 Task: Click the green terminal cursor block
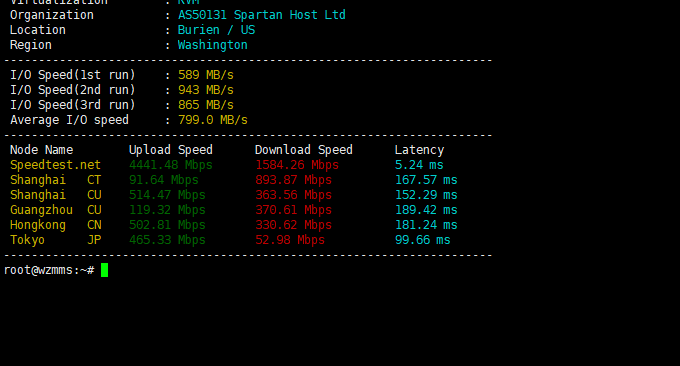(x=105, y=270)
